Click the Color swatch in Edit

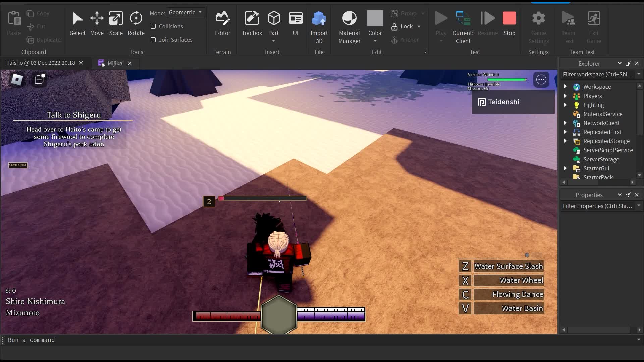(375, 18)
